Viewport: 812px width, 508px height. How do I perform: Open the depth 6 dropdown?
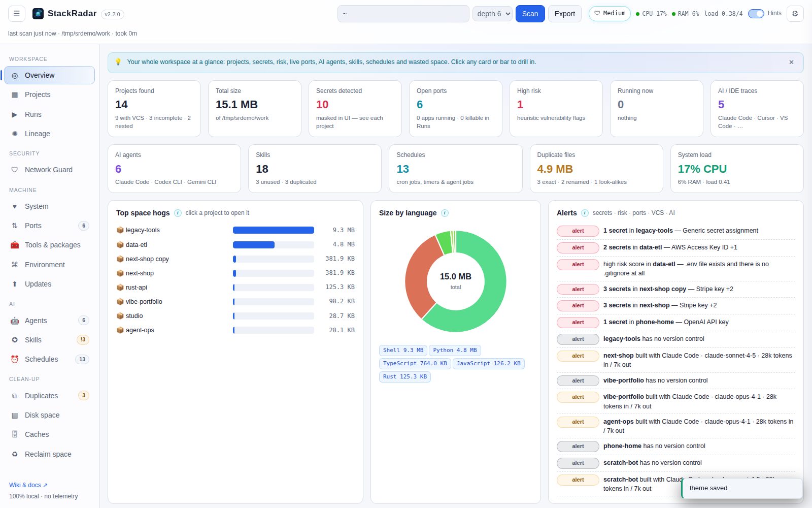click(492, 14)
